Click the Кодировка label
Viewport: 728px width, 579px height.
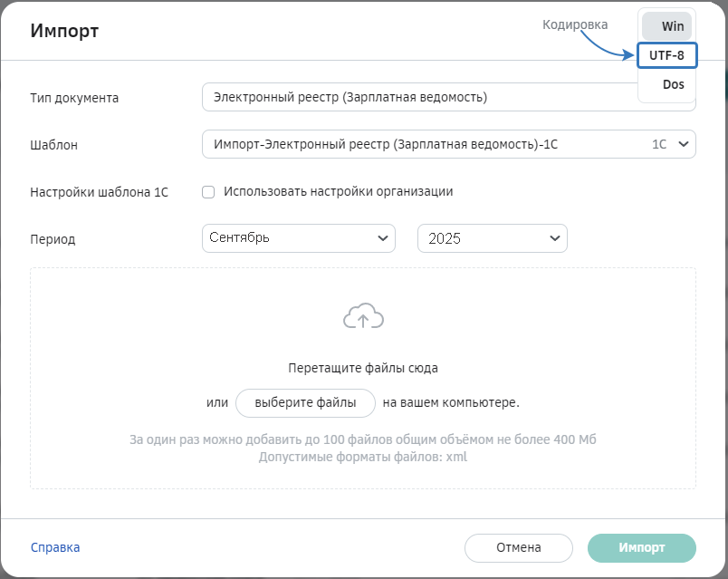click(575, 24)
